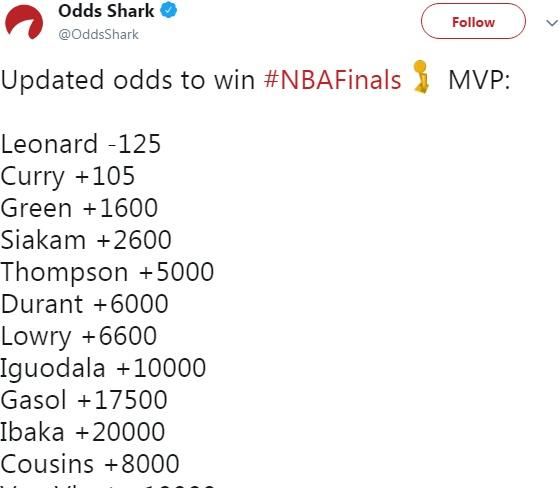Click the Iguodala +10000 odds line
Image resolution: width=560 pixels, height=488 pixels.
103,368
